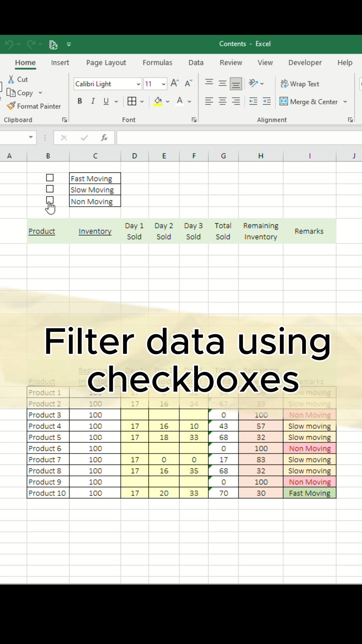Click Decrease Indent icon
This screenshot has height=644, width=362.
(253, 101)
